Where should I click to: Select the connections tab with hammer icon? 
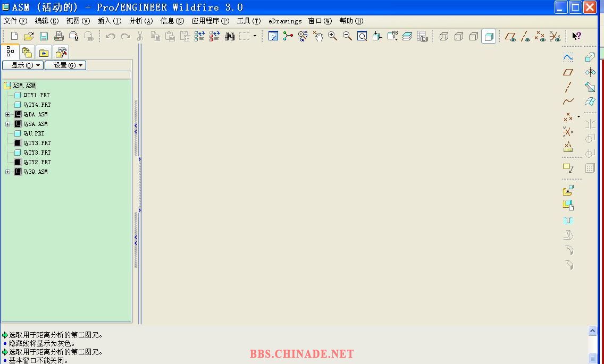click(x=61, y=53)
